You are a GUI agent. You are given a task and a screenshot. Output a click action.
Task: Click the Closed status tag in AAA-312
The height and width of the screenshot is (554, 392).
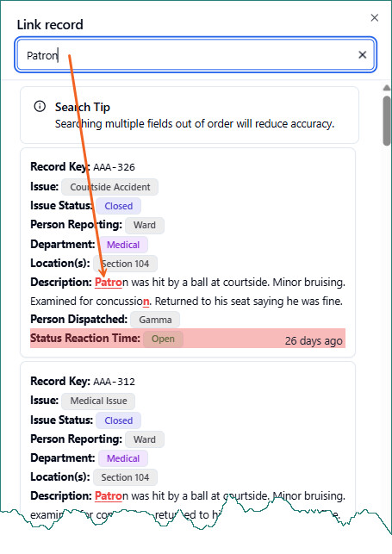[118, 420]
